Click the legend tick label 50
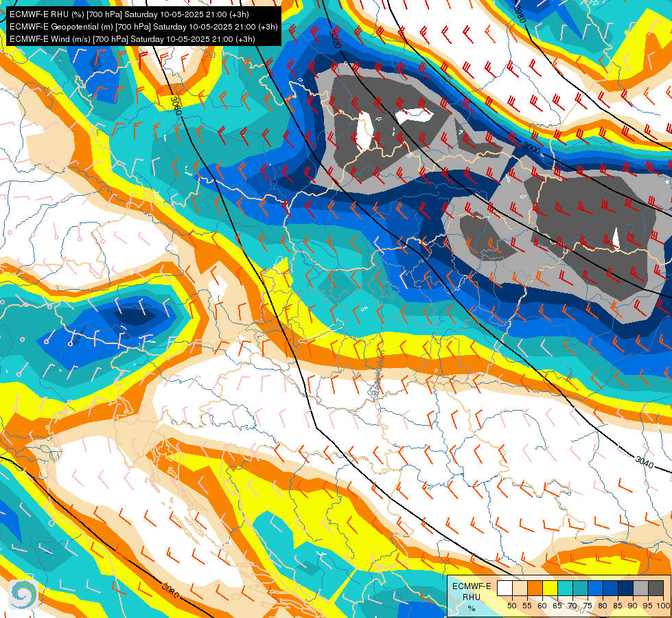Viewport: 672px width, 618px height. coord(511,606)
